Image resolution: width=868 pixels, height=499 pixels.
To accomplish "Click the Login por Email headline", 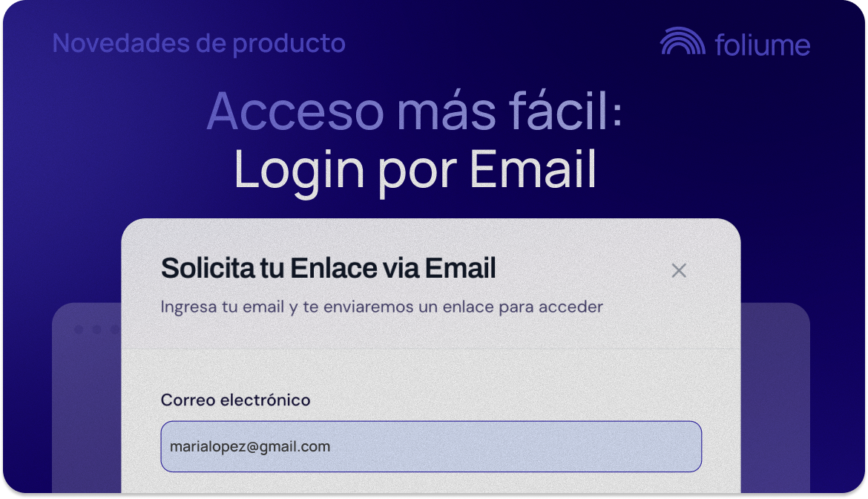I will coord(415,169).
